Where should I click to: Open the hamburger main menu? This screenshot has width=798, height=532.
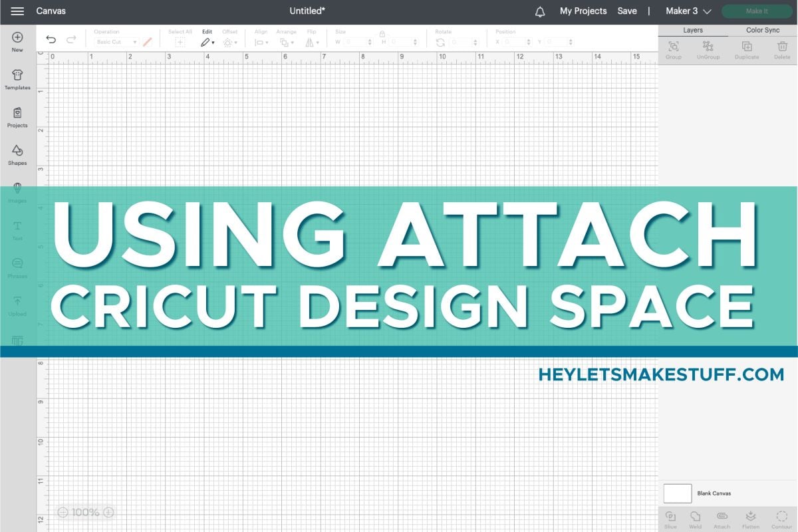17,11
